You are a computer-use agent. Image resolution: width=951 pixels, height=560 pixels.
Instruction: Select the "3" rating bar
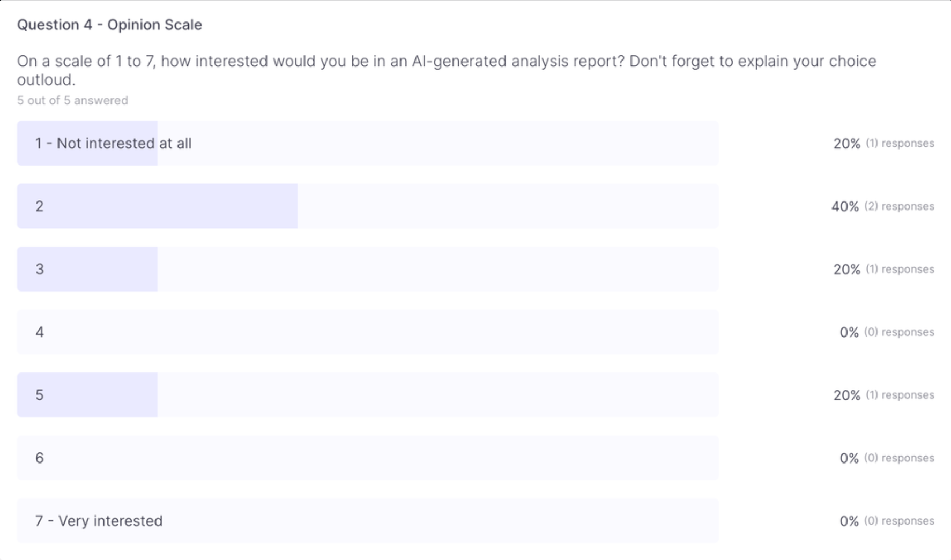[368, 269]
